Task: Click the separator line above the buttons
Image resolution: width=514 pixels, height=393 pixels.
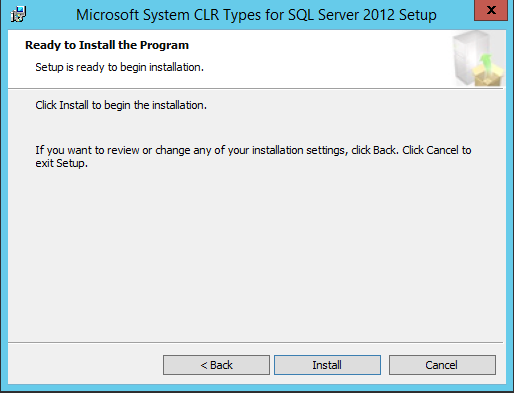Action: [x=255, y=342]
